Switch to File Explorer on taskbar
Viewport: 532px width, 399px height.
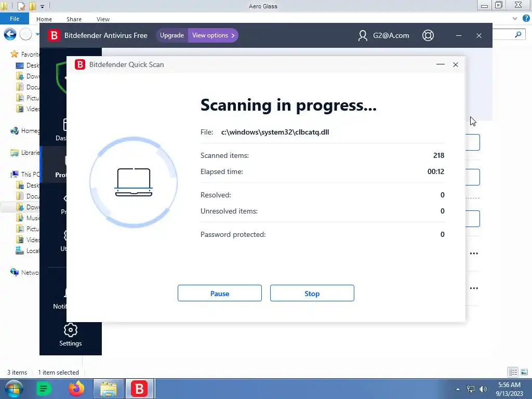click(x=108, y=389)
